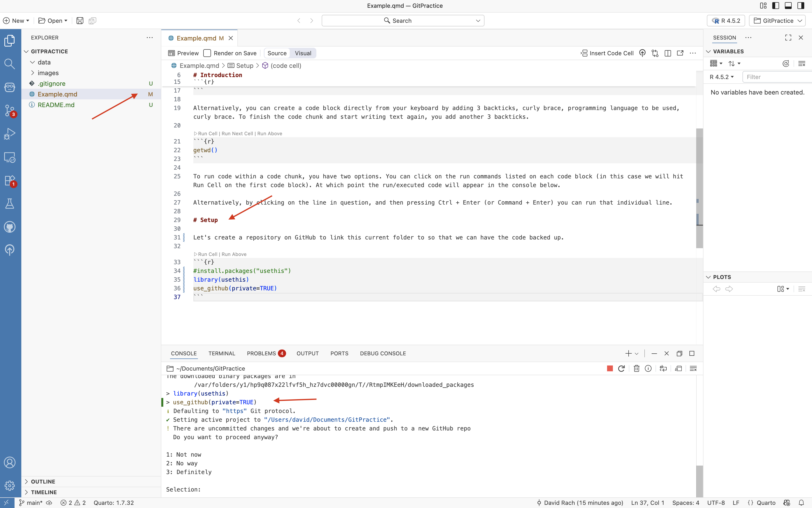Click Save icon in top toolbar

point(80,21)
